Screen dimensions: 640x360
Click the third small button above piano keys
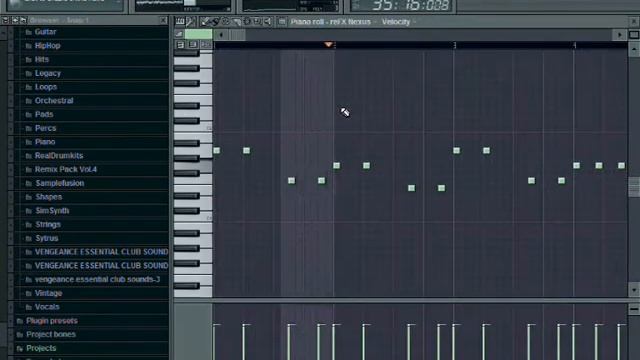[206, 45]
